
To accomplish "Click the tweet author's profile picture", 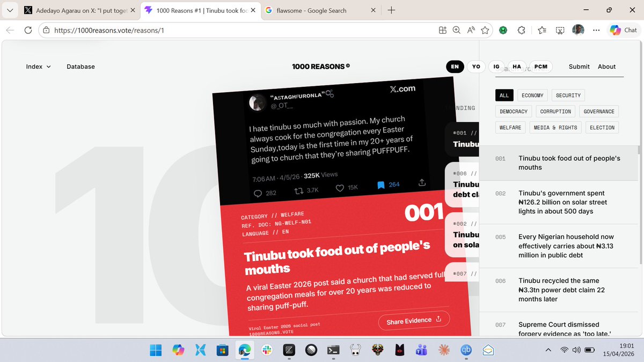I will (x=258, y=102).
